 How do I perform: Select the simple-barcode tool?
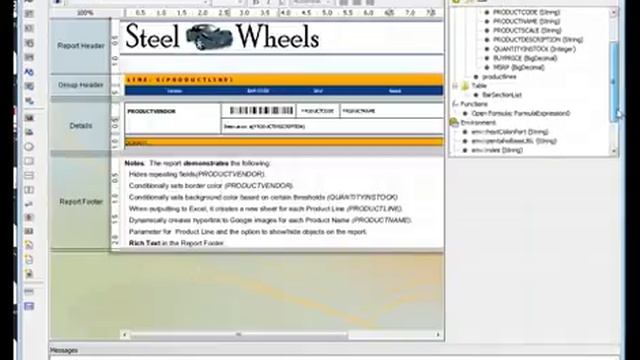point(29,231)
